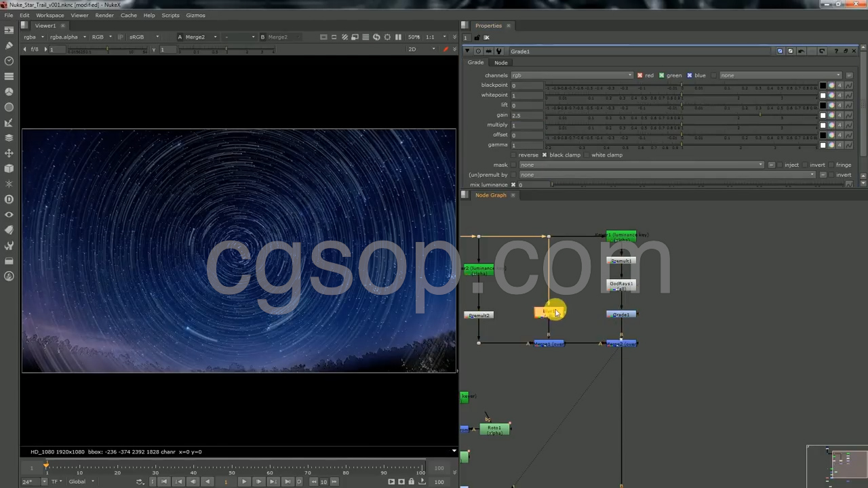
Task: Collapse the Grade1 properties panel
Action: point(467,51)
